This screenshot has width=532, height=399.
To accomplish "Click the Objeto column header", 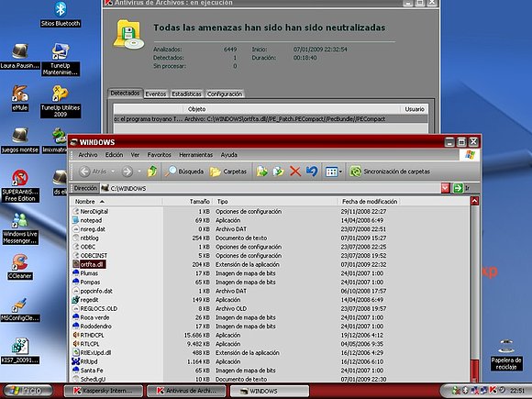I will (292, 109).
